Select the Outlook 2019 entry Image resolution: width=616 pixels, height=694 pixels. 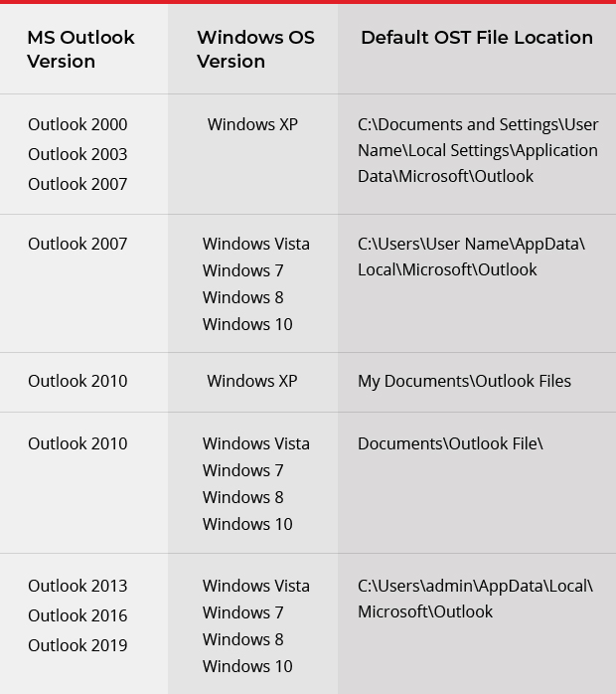77,645
